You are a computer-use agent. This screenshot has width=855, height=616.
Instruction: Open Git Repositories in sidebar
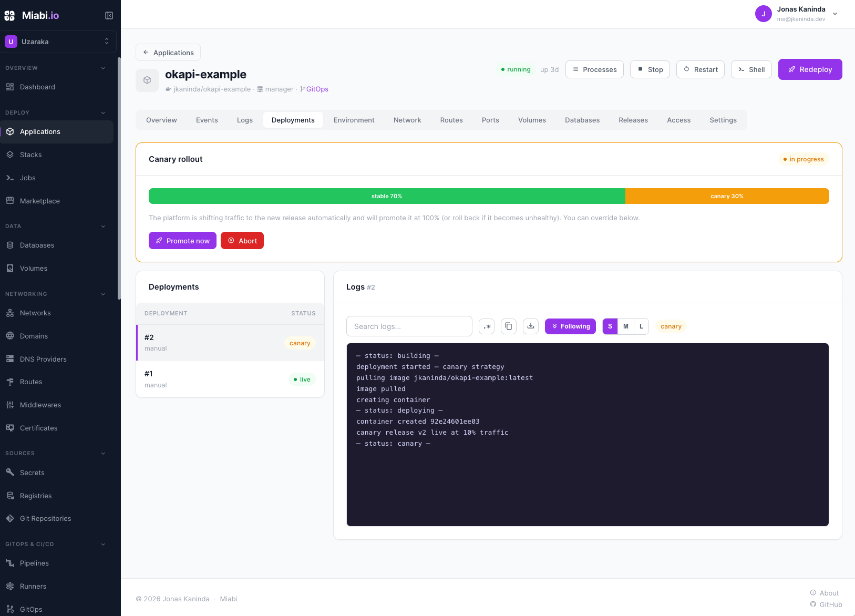click(x=57, y=519)
